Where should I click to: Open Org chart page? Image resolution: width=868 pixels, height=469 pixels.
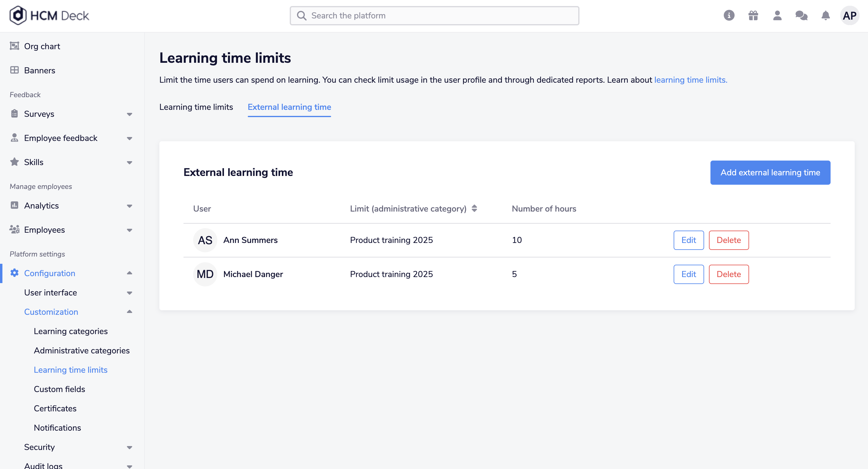[x=42, y=46]
